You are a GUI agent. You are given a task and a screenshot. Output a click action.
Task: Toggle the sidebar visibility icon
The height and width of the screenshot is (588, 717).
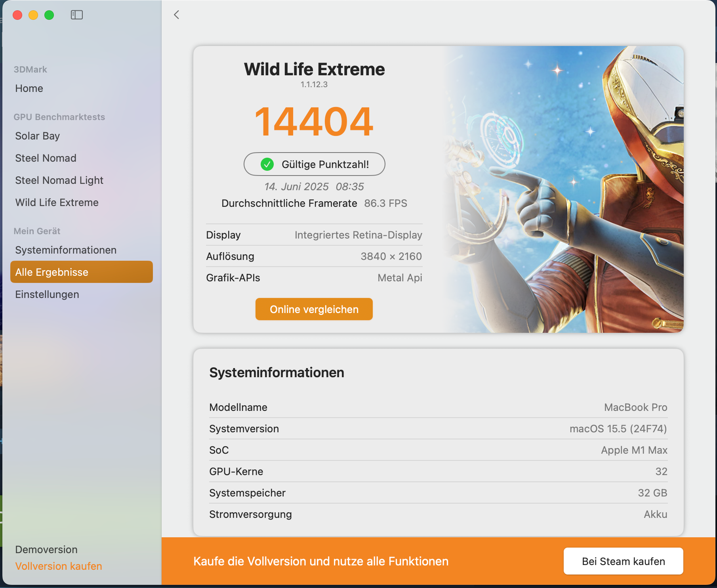(77, 15)
